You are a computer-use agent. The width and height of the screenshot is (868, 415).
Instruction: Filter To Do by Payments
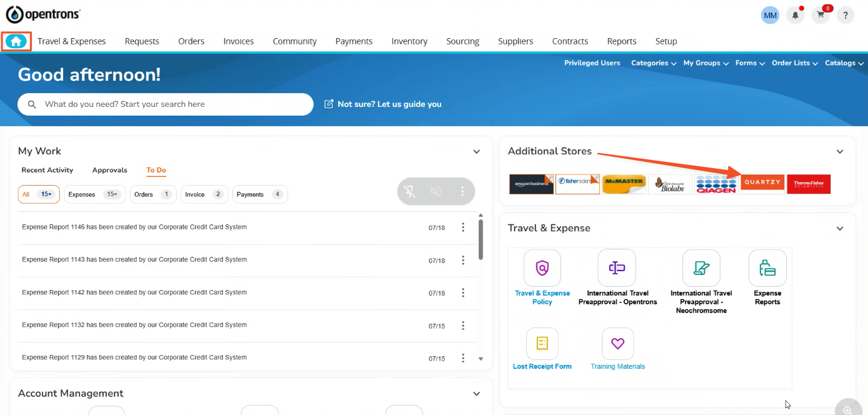[260, 194]
